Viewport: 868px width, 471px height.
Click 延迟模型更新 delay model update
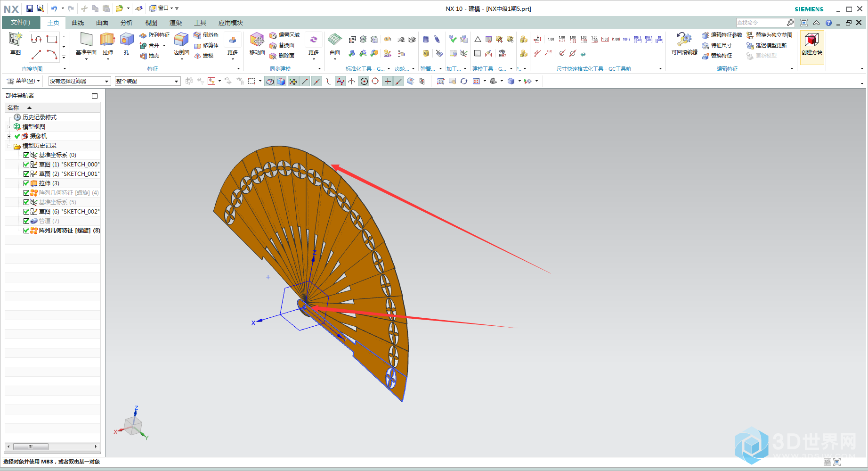coord(767,46)
